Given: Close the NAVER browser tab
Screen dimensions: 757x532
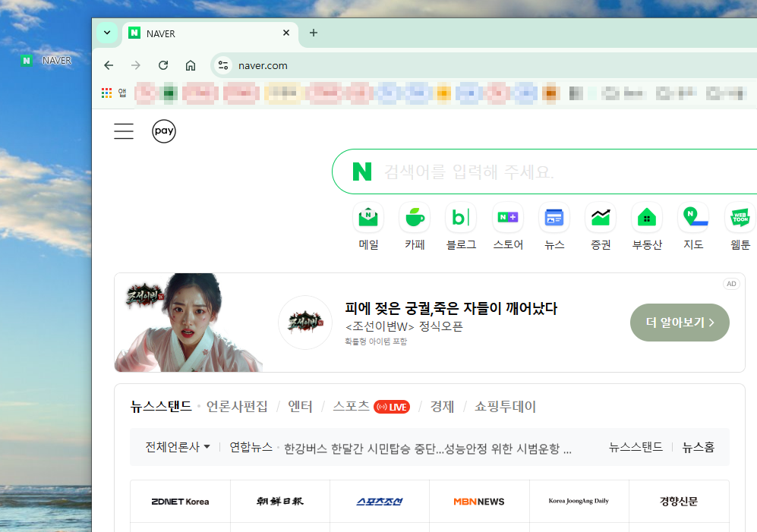Looking at the screenshot, I should click(x=286, y=33).
